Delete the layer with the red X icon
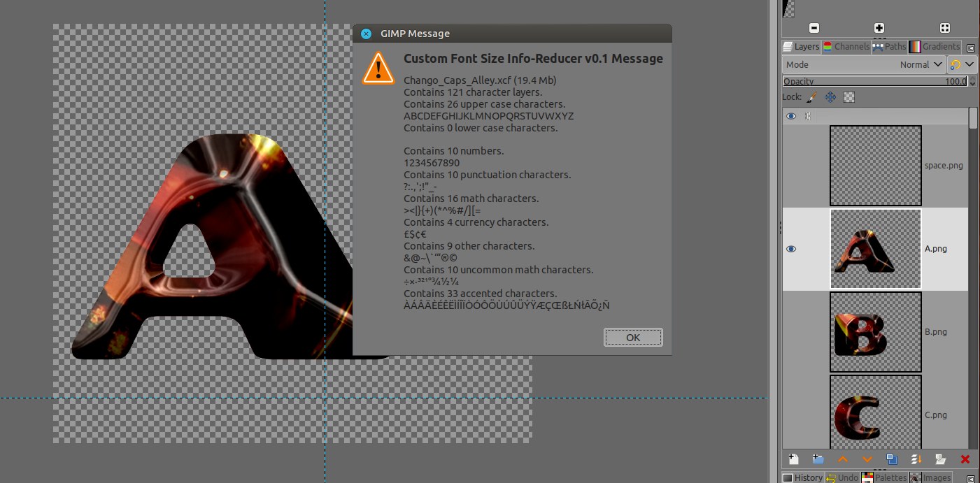980x483 pixels. [965, 459]
